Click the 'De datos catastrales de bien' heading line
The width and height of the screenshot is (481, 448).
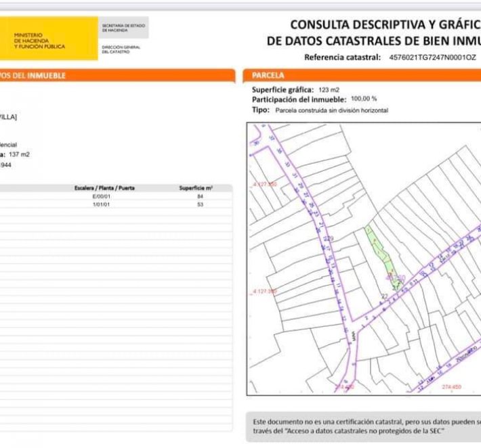374,41
